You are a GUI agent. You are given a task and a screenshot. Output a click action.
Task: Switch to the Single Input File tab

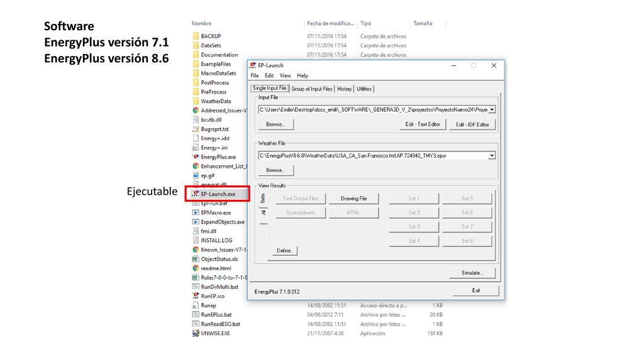point(269,88)
